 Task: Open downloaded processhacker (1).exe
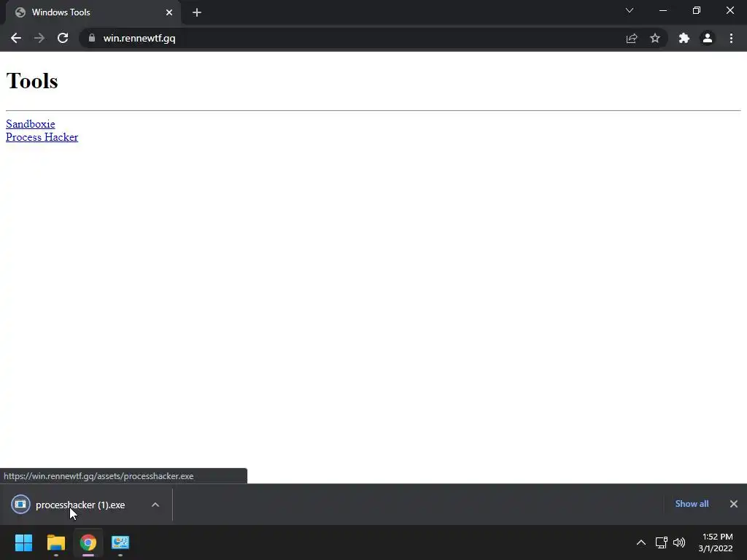80,505
